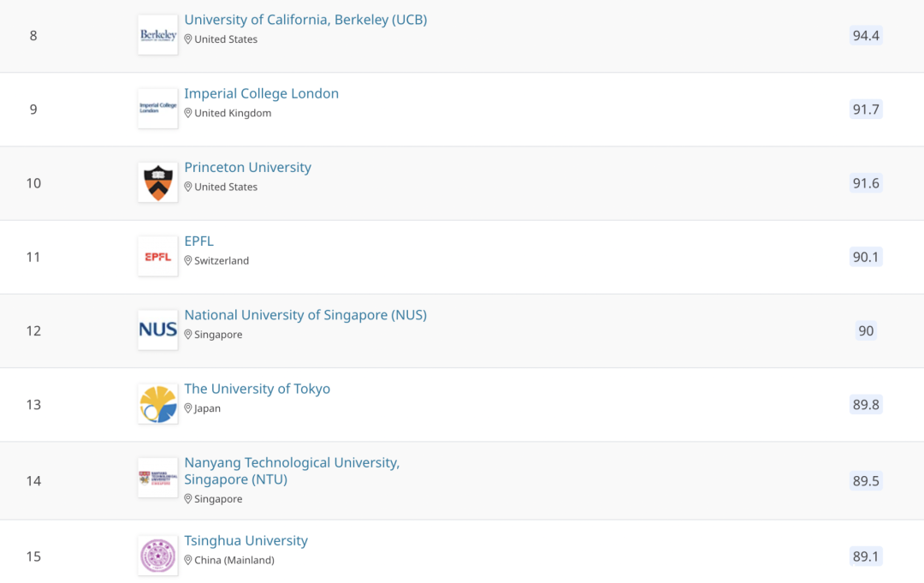Click the Nanyang Technological University logo

tap(157, 479)
